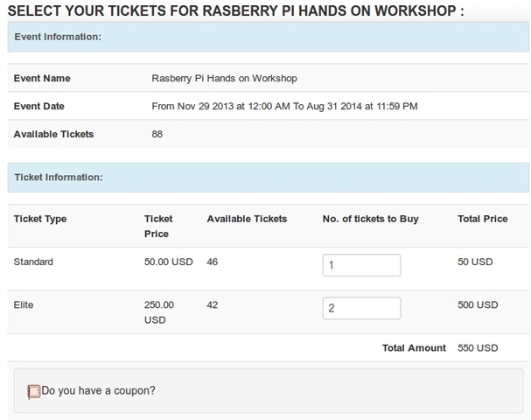Click the Ticket Information section header
The image size is (531, 420).
[x=59, y=177]
